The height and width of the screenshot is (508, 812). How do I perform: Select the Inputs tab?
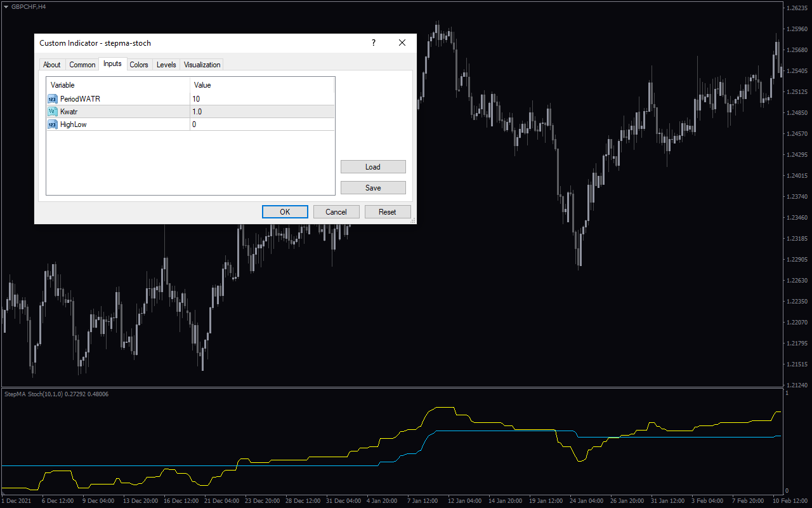coord(112,63)
